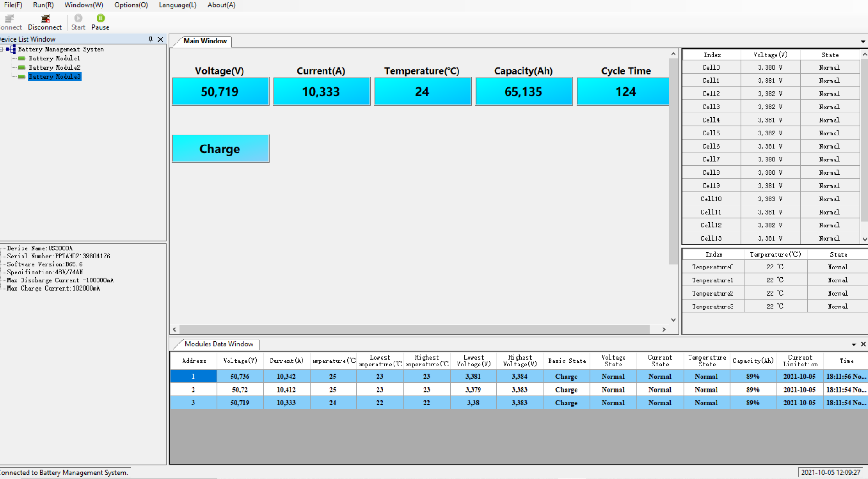The height and width of the screenshot is (479, 868).
Task: Switch to the Main Window tab
Action: pyautogui.click(x=205, y=41)
